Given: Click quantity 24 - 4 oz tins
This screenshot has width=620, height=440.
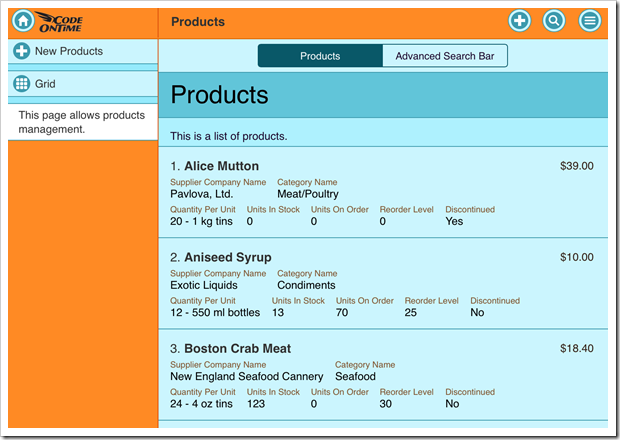Looking at the screenshot, I should coord(201,404).
